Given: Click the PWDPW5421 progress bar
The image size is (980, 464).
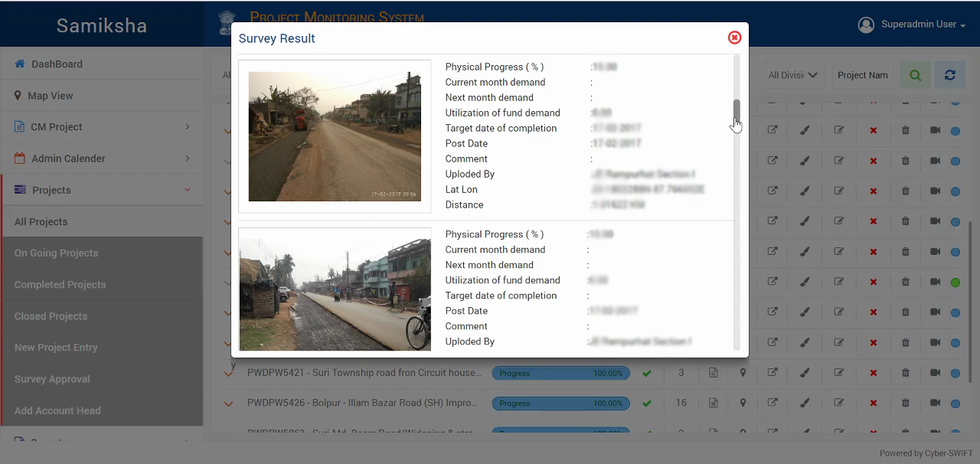Looking at the screenshot, I should tap(560, 374).
